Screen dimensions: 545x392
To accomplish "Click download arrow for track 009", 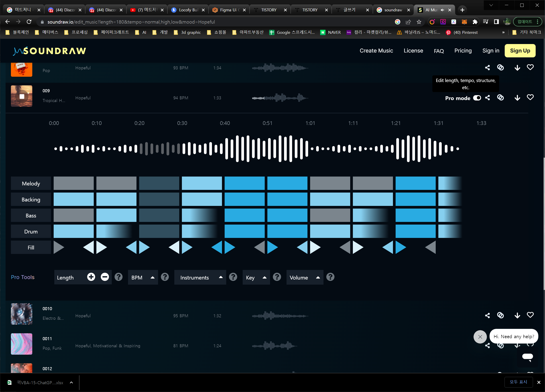I will (517, 98).
